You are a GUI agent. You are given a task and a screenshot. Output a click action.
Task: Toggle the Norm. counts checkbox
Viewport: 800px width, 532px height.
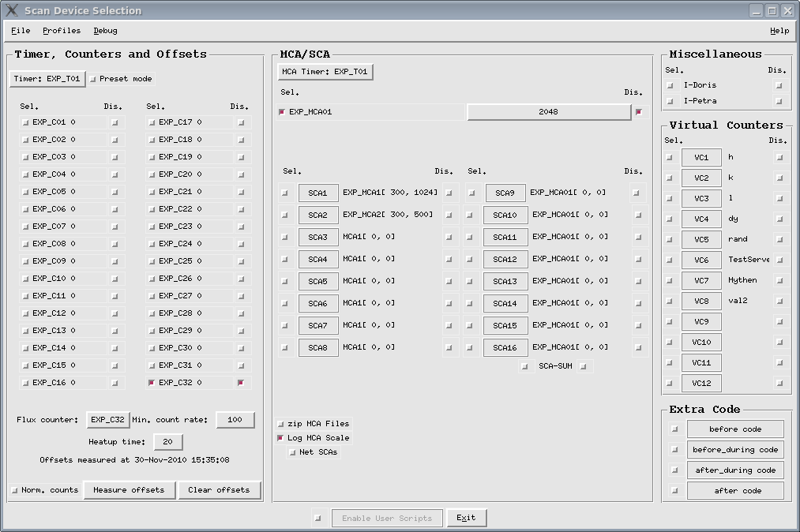(15, 490)
